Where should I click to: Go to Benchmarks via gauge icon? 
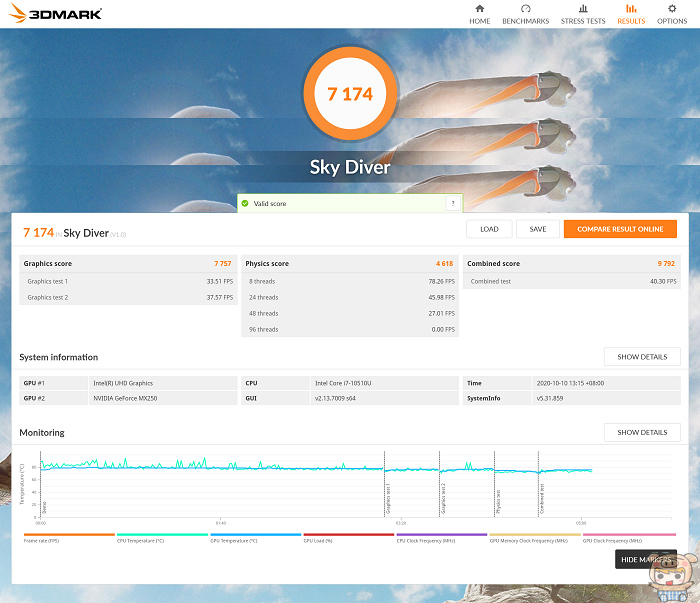click(x=525, y=8)
